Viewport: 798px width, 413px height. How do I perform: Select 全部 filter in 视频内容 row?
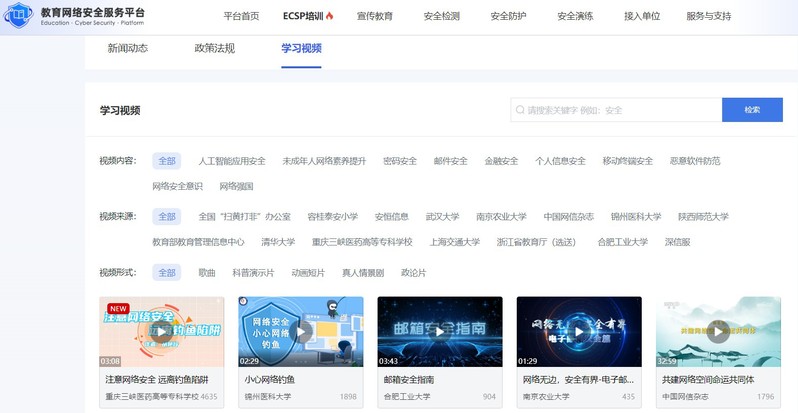pos(166,161)
